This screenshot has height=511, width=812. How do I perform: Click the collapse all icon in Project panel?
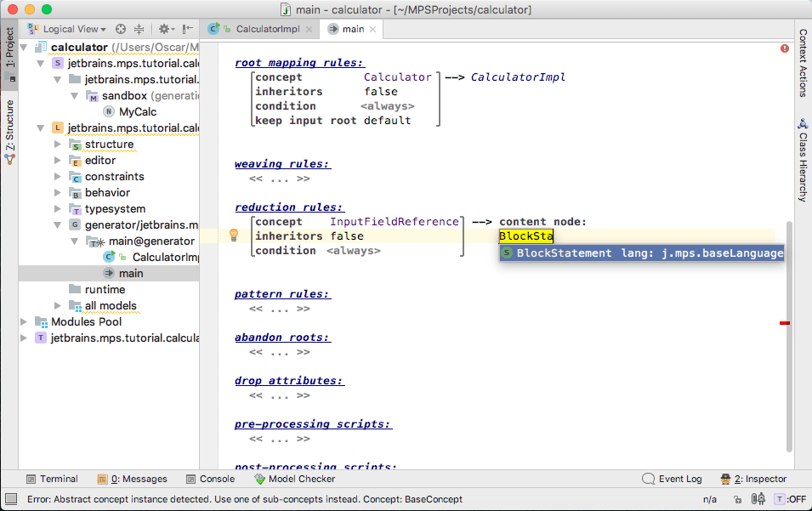click(139, 29)
